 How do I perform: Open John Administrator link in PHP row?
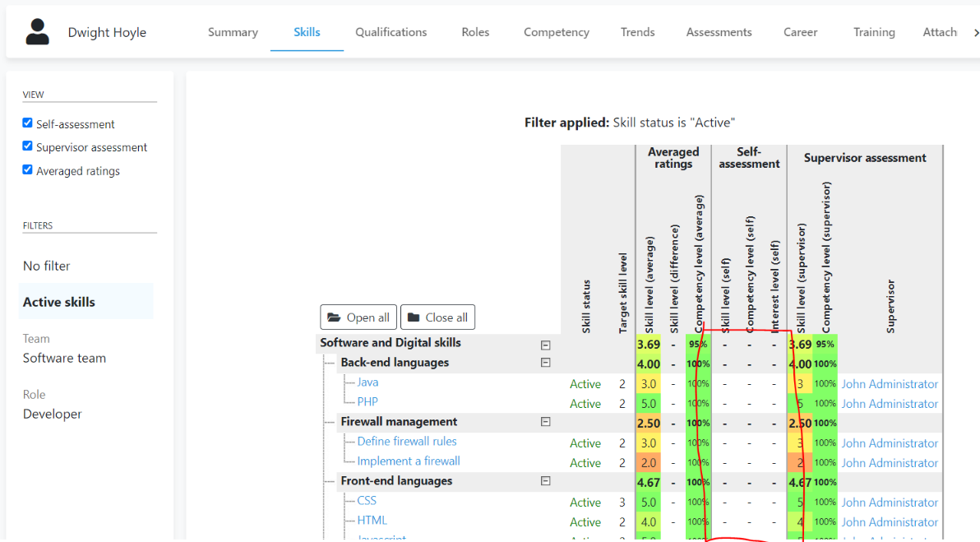(889, 404)
